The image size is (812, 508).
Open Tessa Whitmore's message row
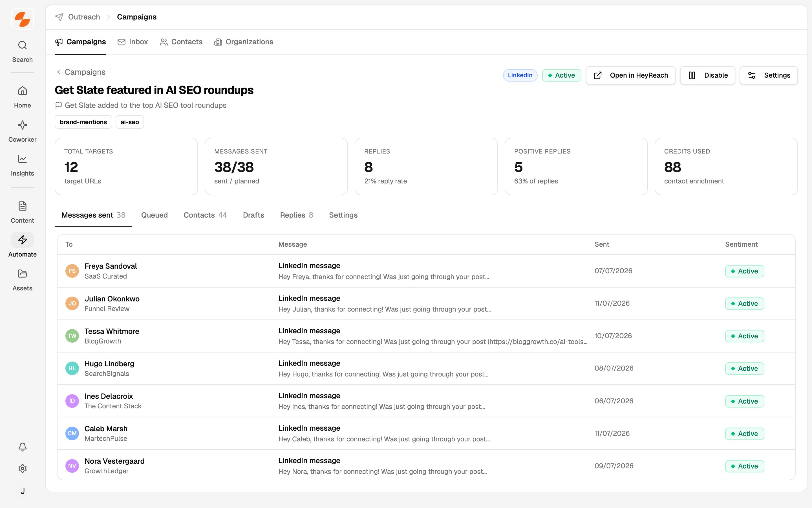click(x=426, y=336)
